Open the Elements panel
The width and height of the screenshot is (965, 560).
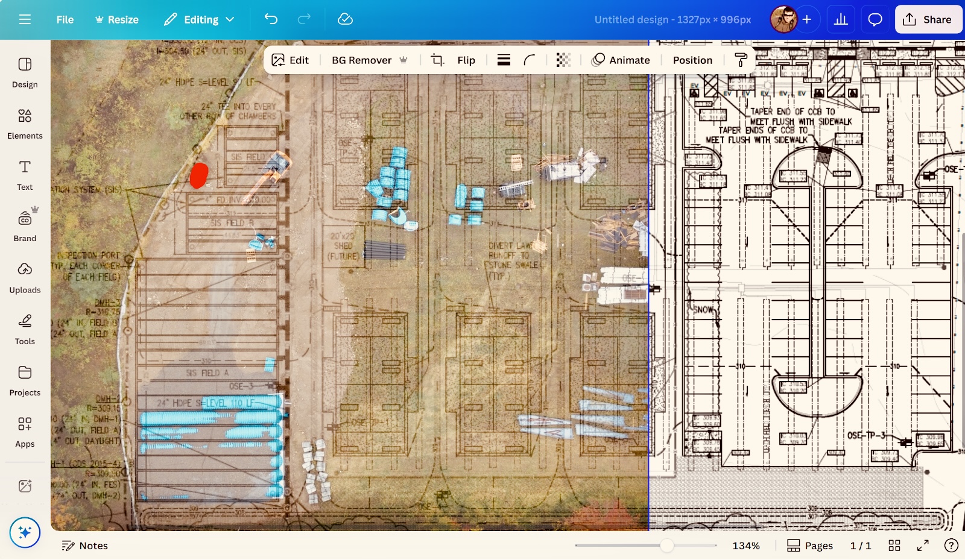point(25,124)
